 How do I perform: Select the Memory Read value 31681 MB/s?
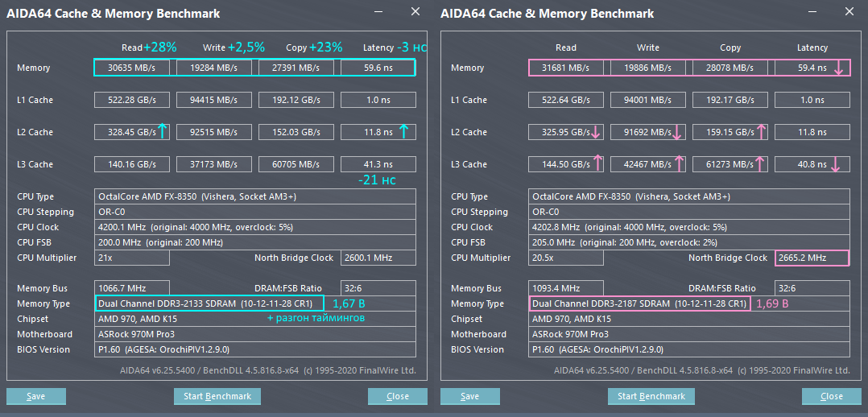(x=566, y=68)
